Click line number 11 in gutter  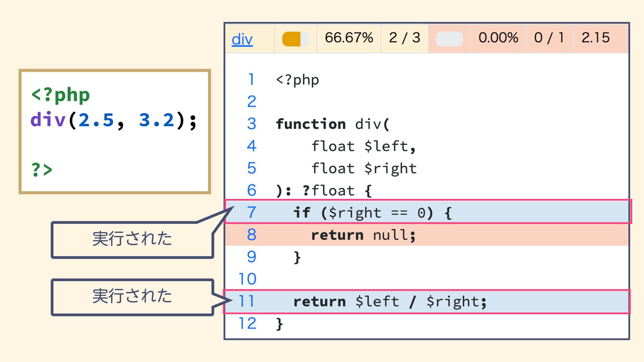pyautogui.click(x=247, y=301)
